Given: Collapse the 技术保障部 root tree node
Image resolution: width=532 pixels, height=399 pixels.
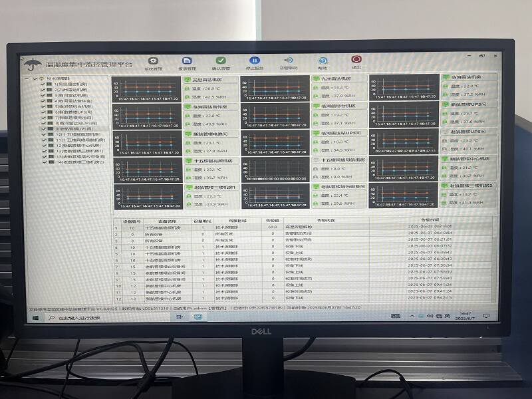Looking at the screenshot, I should point(27,78).
